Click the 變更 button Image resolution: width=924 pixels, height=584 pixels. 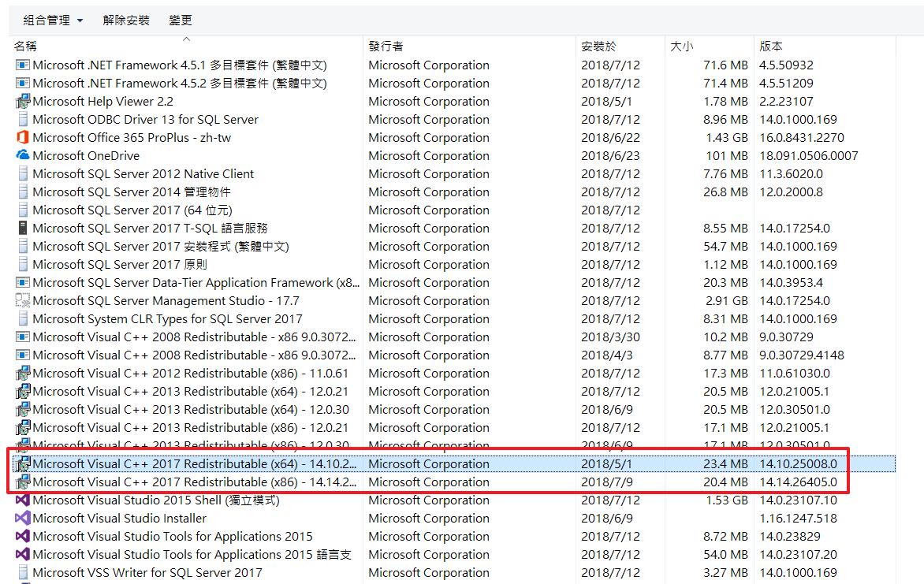181,20
